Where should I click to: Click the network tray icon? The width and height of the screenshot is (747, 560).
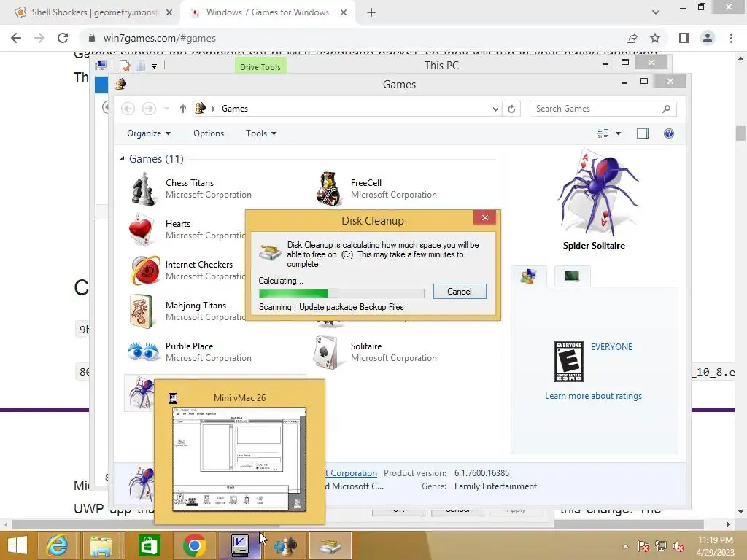(x=661, y=546)
